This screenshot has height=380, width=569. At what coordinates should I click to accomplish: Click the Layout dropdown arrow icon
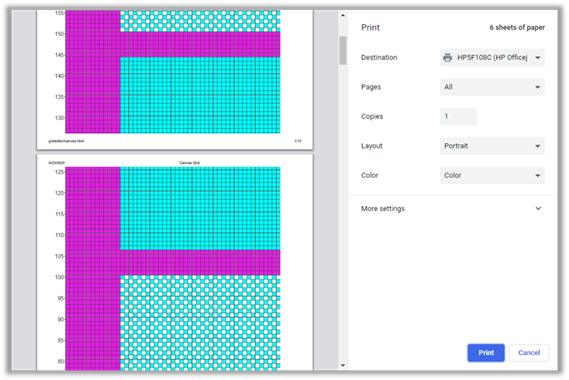(537, 146)
